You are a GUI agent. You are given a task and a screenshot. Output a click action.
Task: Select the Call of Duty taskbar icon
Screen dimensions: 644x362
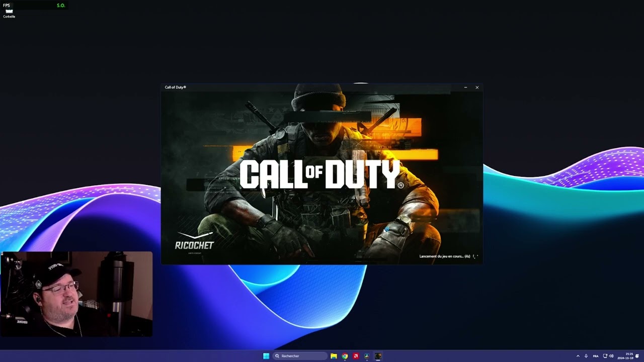coord(378,356)
